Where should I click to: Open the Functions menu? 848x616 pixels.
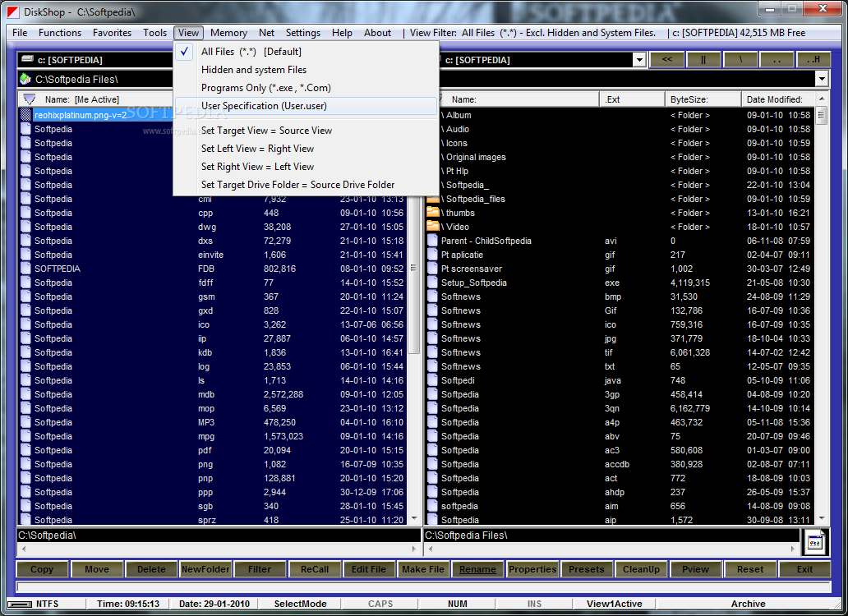pos(59,32)
